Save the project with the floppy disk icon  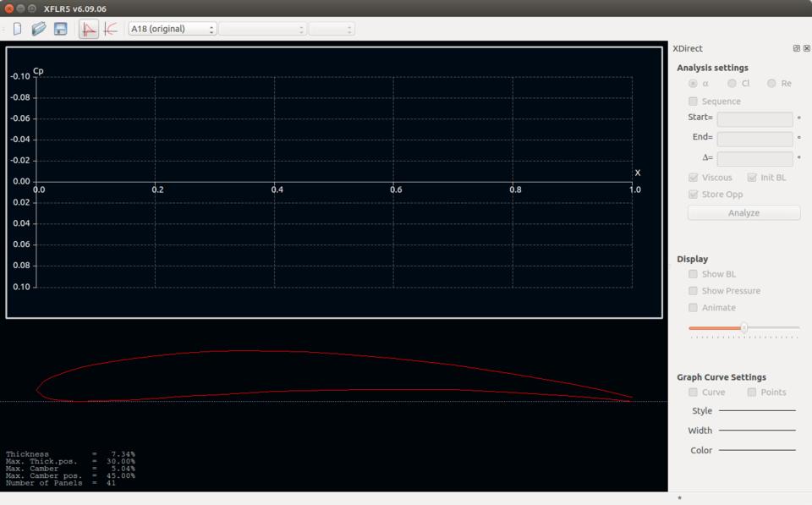pyautogui.click(x=61, y=29)
